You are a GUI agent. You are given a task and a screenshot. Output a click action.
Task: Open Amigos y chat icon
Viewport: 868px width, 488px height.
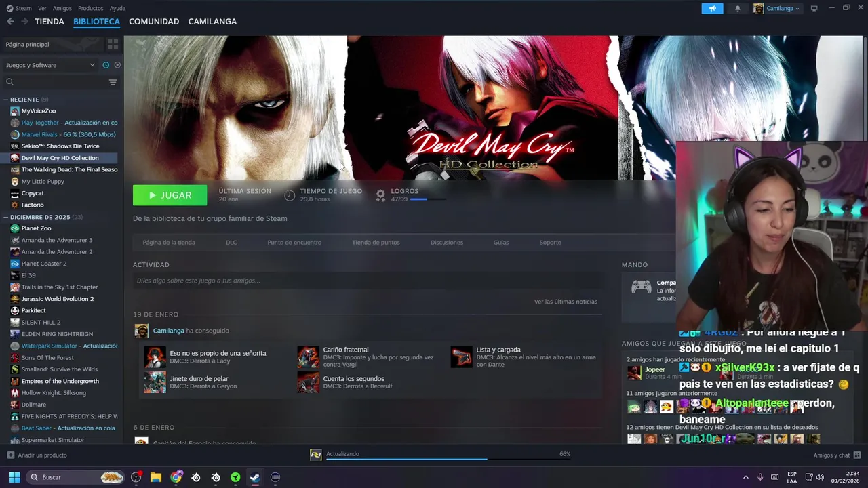click(x=857, y=455)
